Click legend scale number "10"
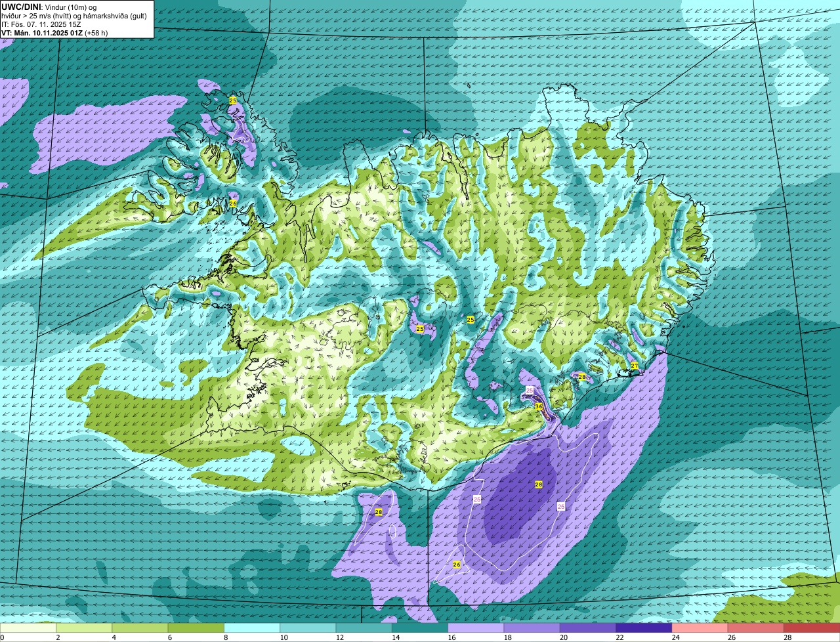The width and height of the screenshot is (840, 642). pyautogui.click(x=283, y=637)
